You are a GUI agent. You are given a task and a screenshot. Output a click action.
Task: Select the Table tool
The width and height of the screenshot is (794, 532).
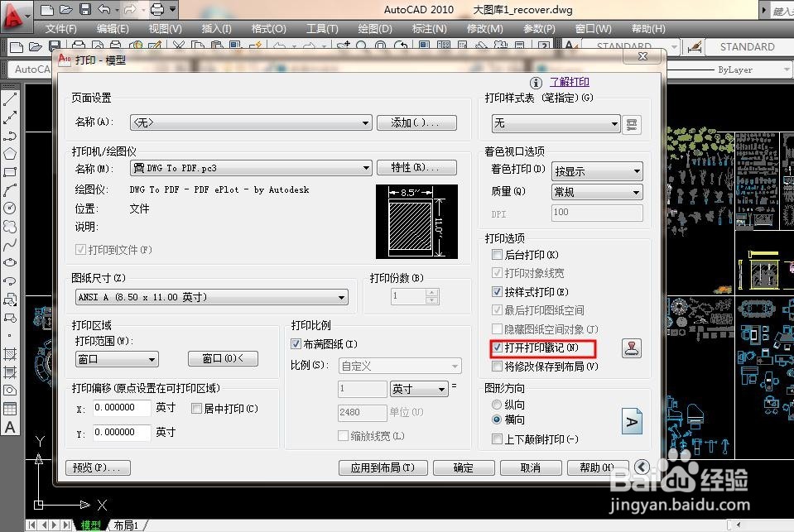coord(10,409)
